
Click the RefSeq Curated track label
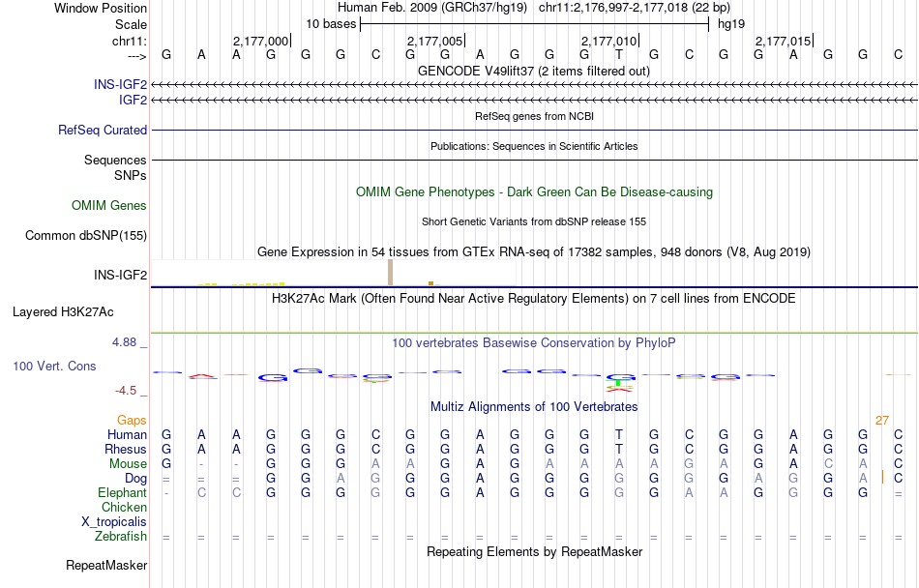click(x=103, y=130)
